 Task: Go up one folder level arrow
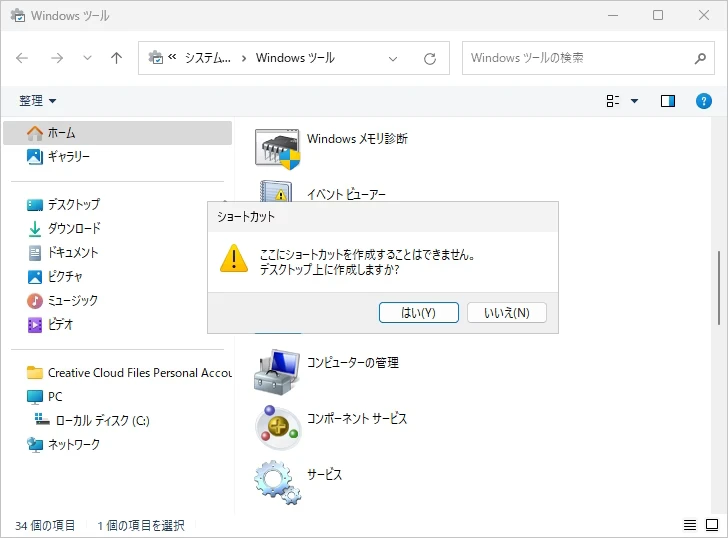(116, 58)
